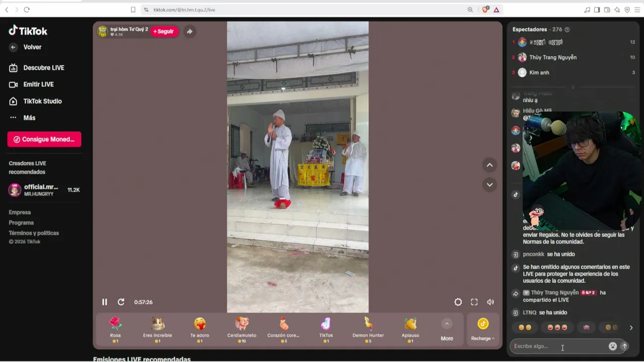Send the Corazón coreano gift
This screenshot has height=362, width=644.
284,330
